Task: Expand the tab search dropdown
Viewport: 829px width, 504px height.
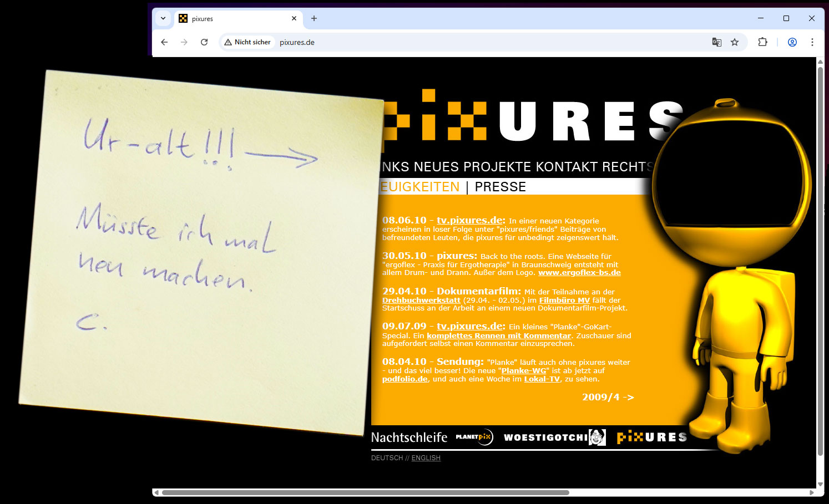Action: 163,18
